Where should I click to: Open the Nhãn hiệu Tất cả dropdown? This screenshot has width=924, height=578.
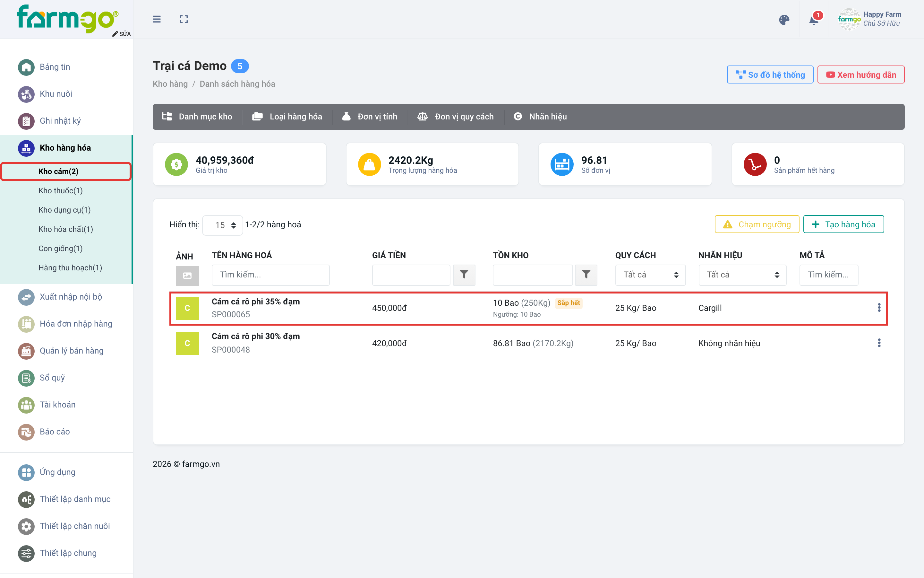pyautogui.click(x=742, y=275)
